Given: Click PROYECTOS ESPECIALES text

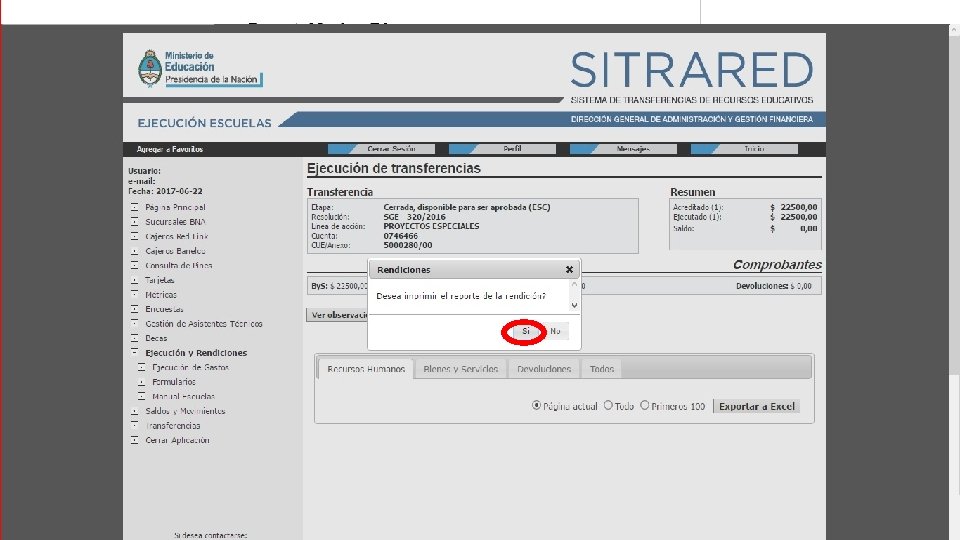Looking at the screenshot, I should pos(431,226).
